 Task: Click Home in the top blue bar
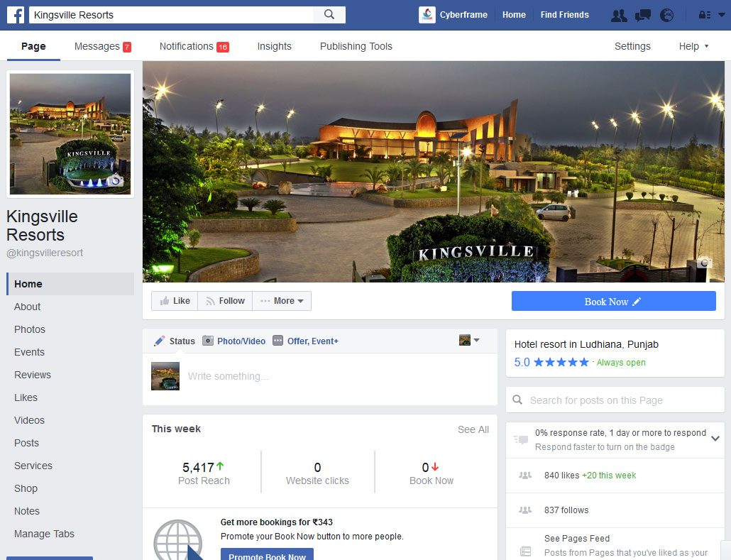[x=514, y=15]
